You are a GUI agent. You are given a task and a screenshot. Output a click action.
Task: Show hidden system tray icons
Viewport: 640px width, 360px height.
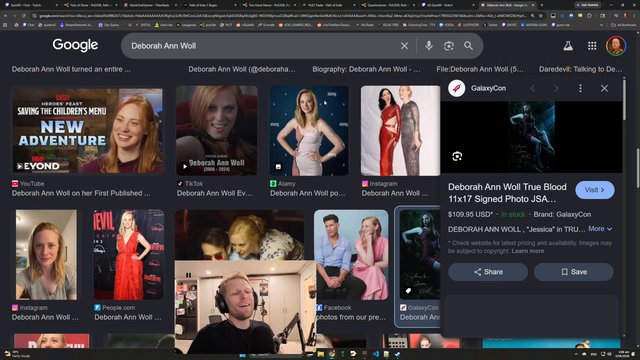(576, 354)
